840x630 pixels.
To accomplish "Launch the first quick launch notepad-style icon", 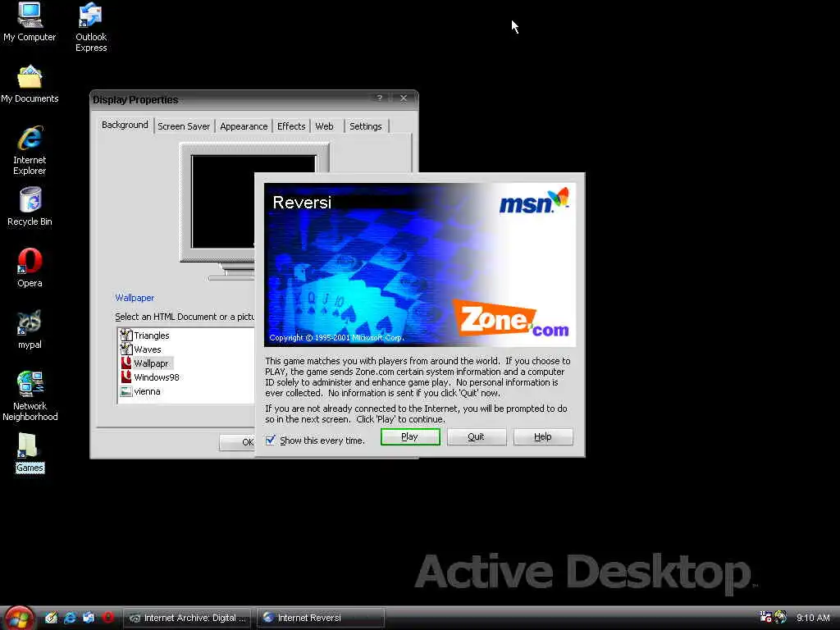I will coord(52,618).
